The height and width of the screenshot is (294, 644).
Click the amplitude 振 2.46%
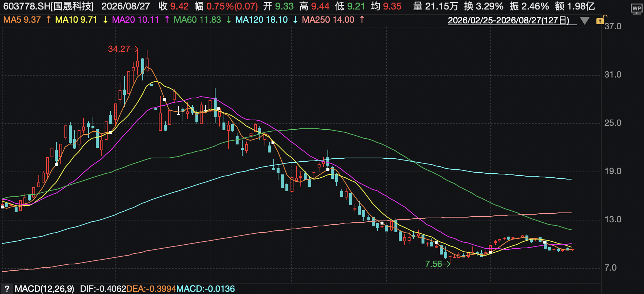click(x=529, y=7)
